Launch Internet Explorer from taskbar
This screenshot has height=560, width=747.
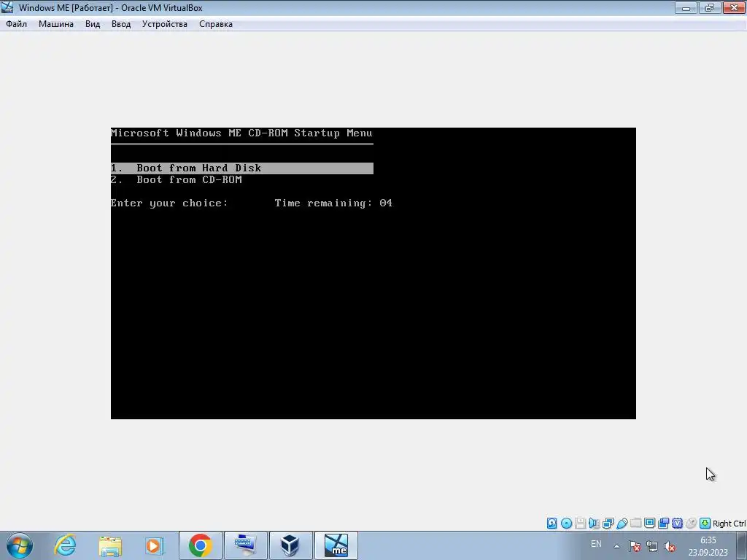pyautogui.click(x=65, y=545)
